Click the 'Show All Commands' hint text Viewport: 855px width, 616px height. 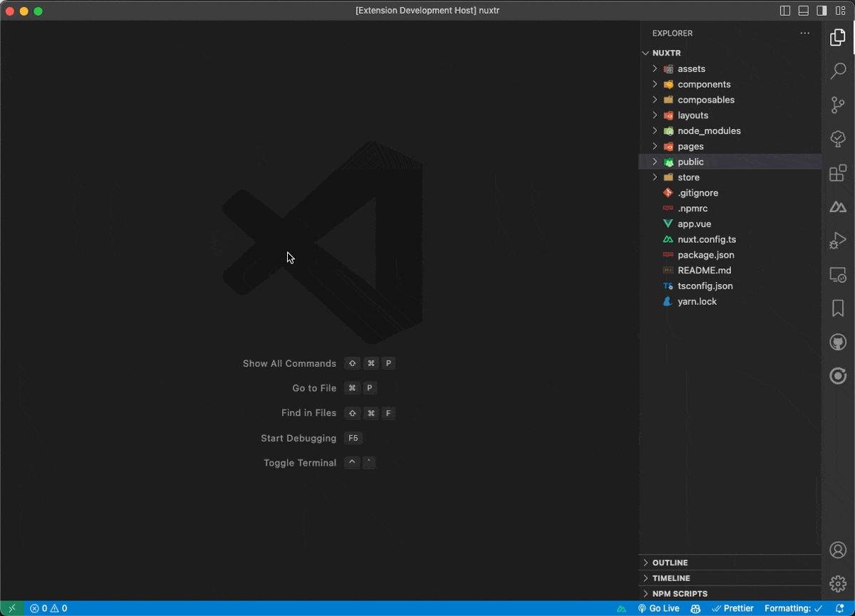289,363
